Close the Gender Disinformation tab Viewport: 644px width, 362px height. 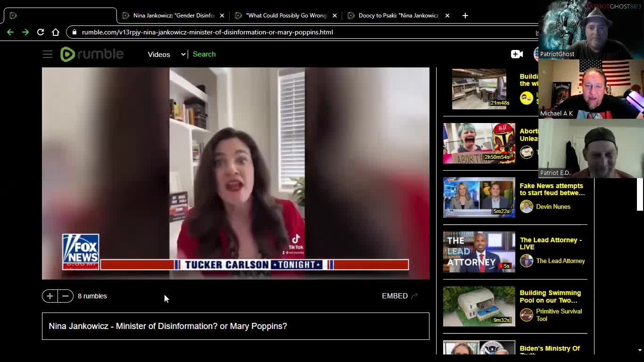point(222,16)
